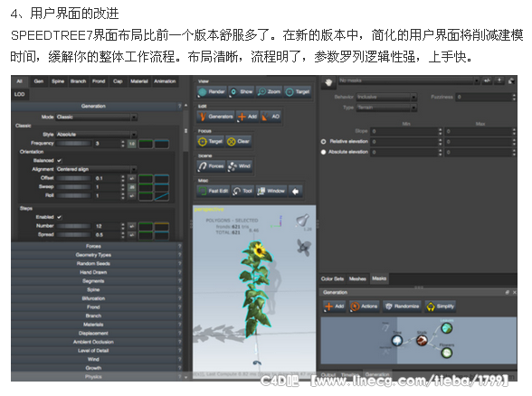
Task: Switch to the Animation tab
Action: pyautogui.click(x=165, y=81)
